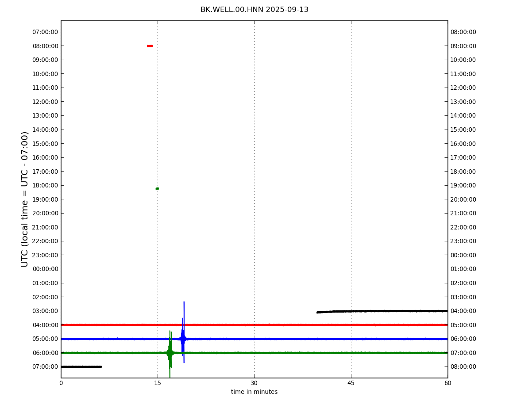Click left-axis label 21:00:00
The image size is (509, 420).
point(46,227)
